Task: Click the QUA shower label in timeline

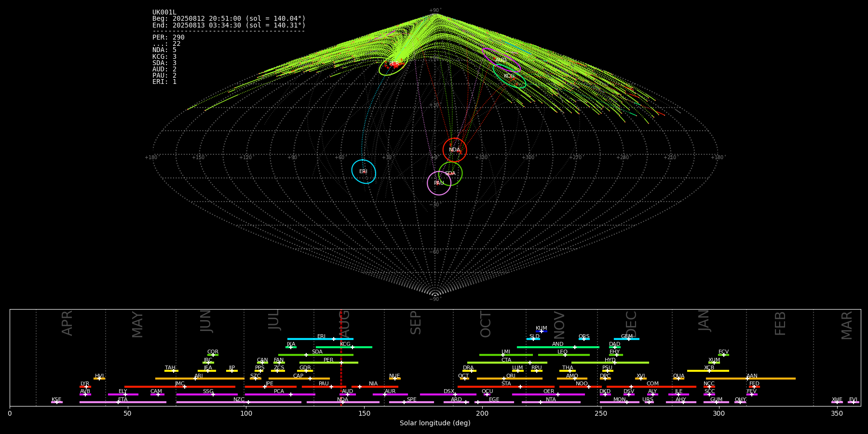Action: [678, 376]
